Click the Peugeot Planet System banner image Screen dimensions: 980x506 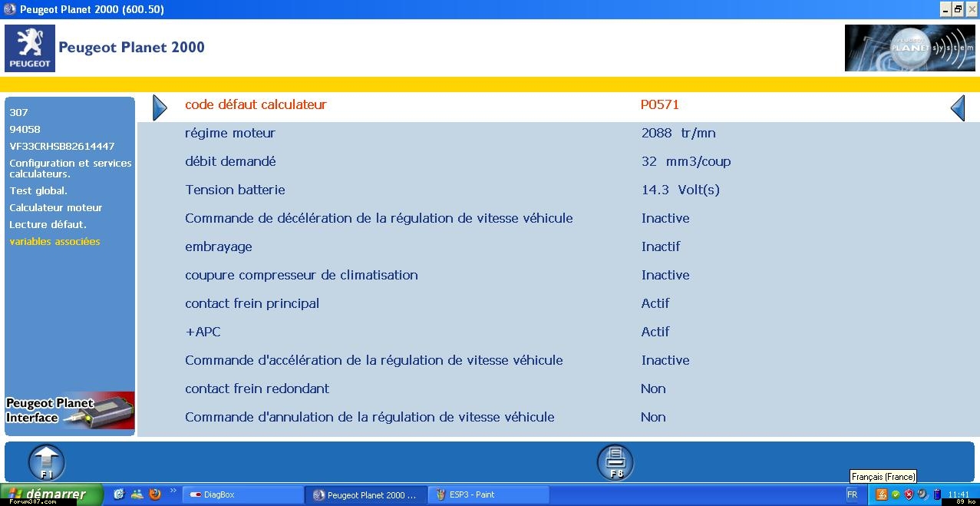[x=909, y=48]
